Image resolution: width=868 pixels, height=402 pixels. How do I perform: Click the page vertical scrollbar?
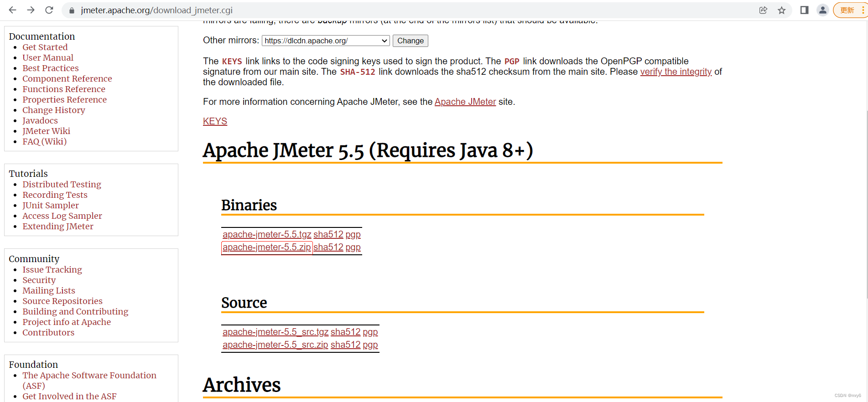tap(866, 205)
